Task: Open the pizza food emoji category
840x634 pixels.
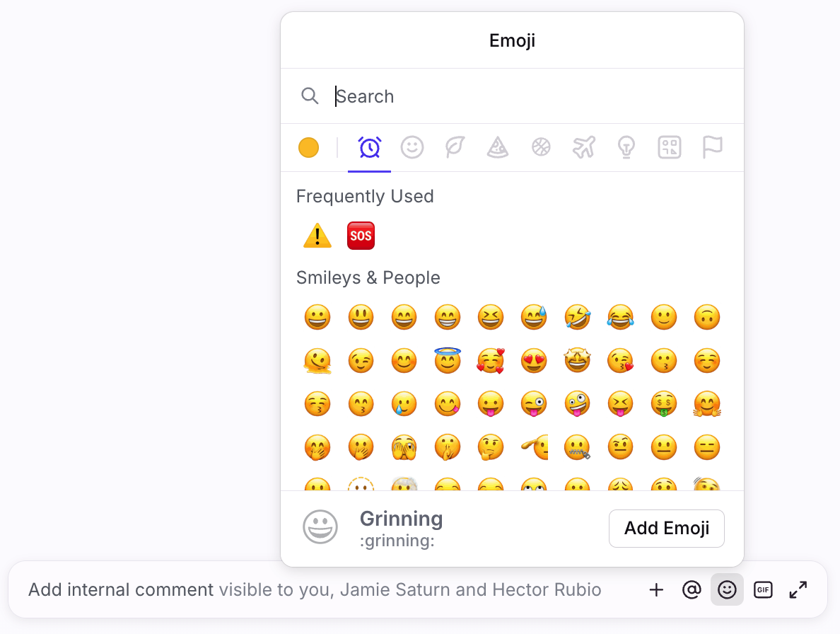Action: click(498, 148)
